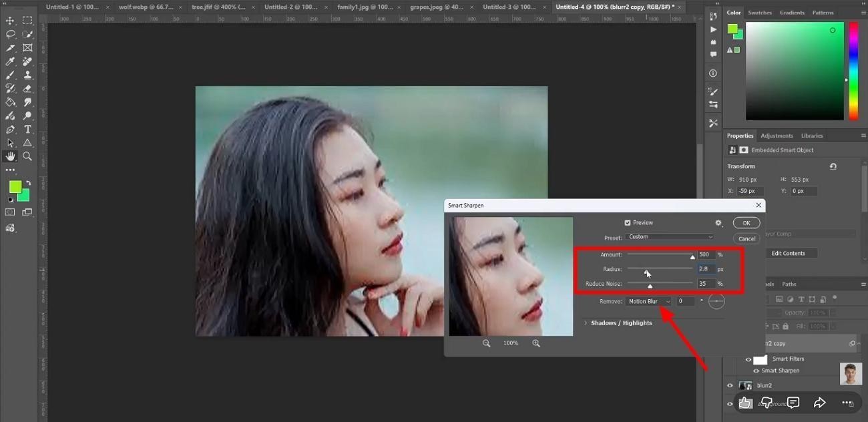Toggle Smart Sharpen filter visibility eye
Image resolution: width=868 pixels, height=422 pixels.
(x=756, y=371)
